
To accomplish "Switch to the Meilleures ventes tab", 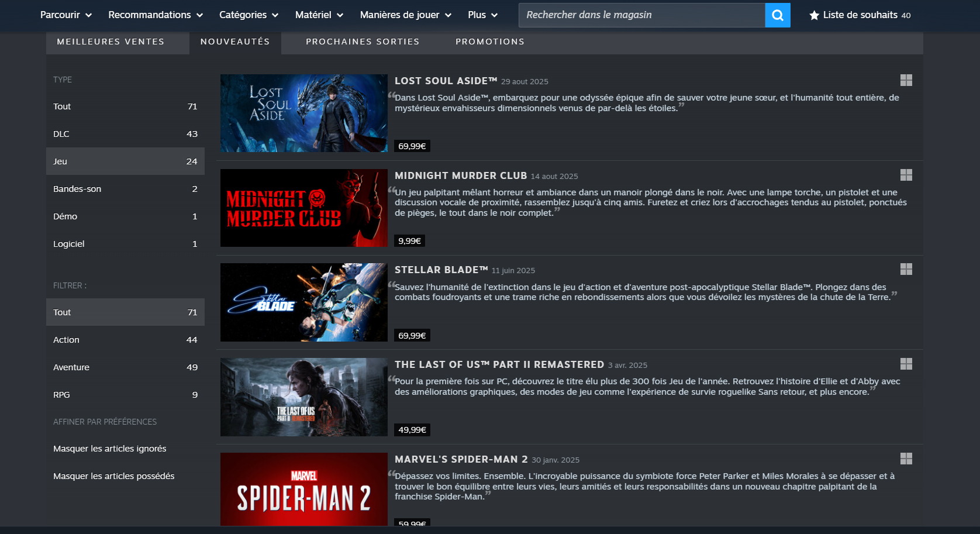I will pos(111,42).
